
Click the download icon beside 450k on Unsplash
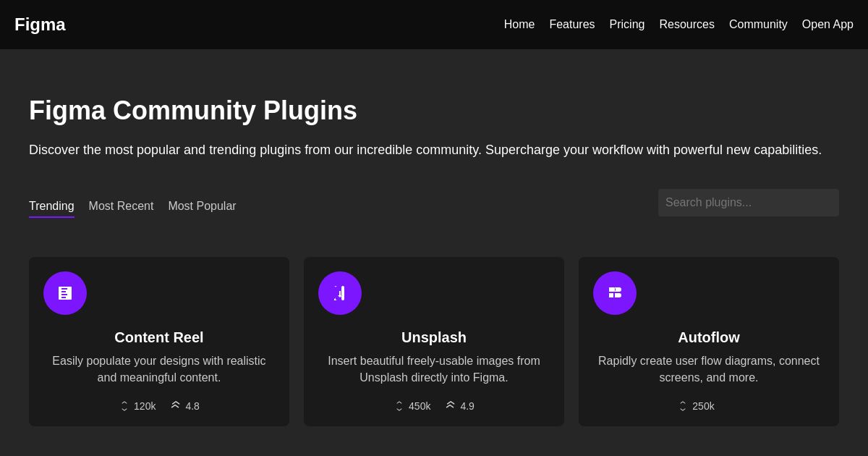pos(399,406)
